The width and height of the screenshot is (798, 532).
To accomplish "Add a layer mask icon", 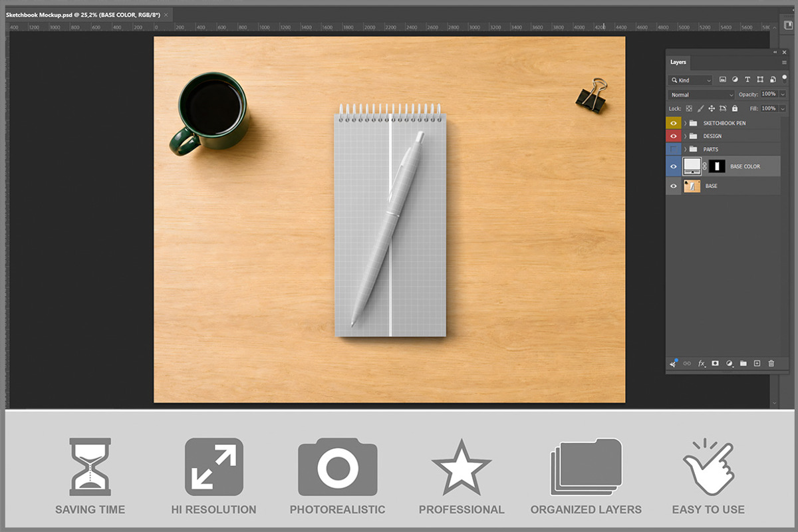I will tap(715, 364).
